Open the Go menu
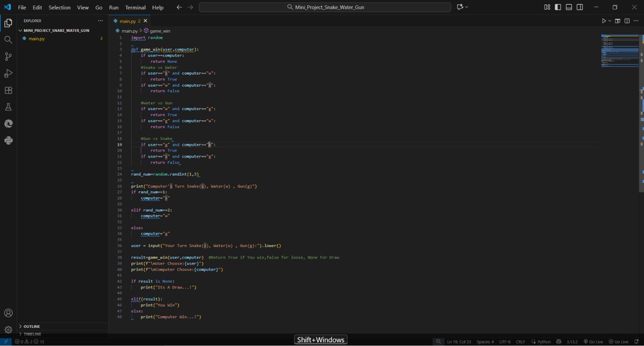Viewport: 644px width, 346px height. point(99,8)
